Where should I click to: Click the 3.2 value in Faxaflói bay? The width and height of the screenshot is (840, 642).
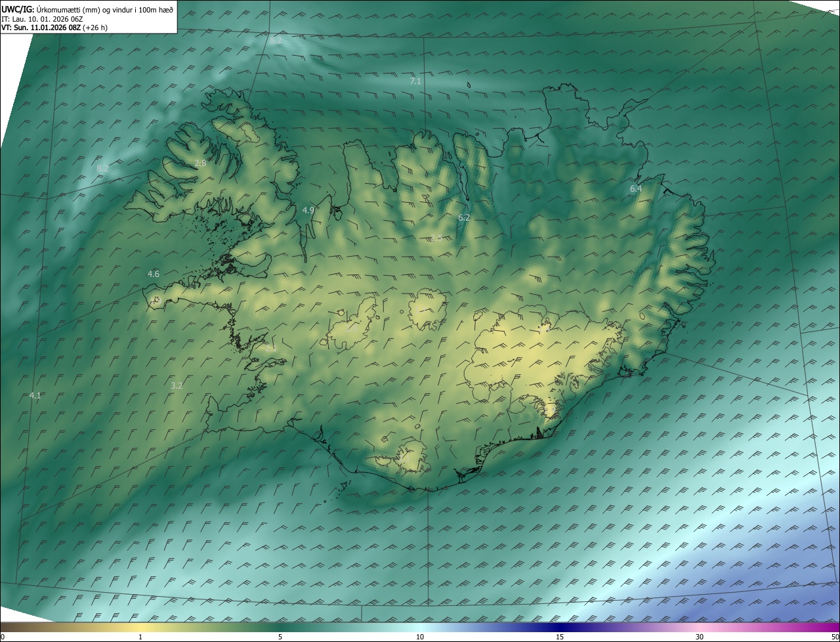(x=177, y=385)
